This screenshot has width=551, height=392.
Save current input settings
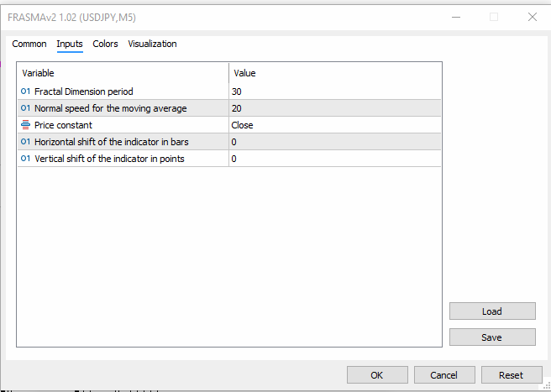point(492,337)
